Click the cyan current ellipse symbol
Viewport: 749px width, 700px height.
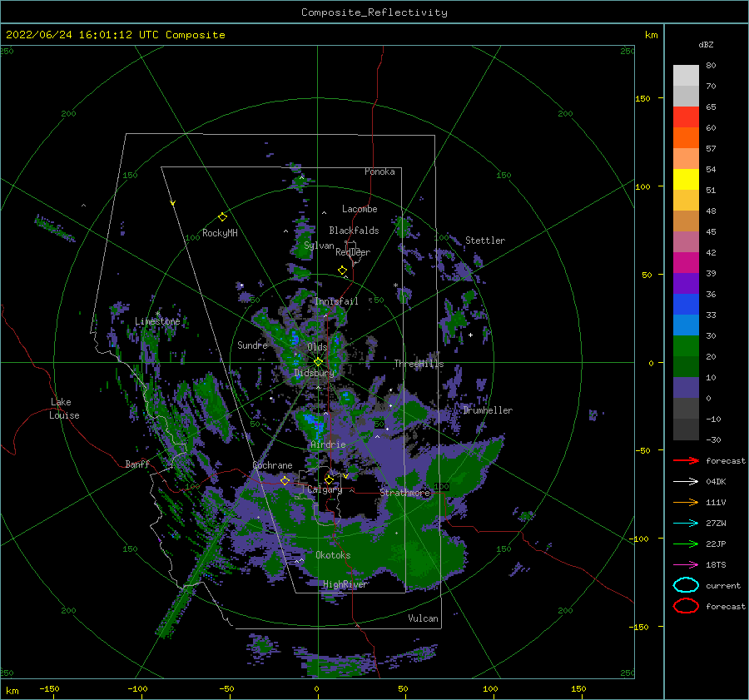point(686,585)
